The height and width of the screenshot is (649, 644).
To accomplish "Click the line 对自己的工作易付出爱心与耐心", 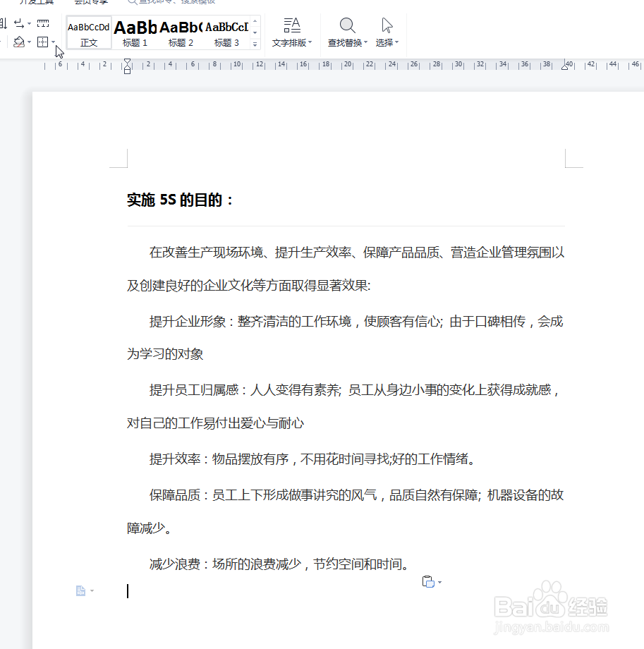I will click(x=215, y=423).
